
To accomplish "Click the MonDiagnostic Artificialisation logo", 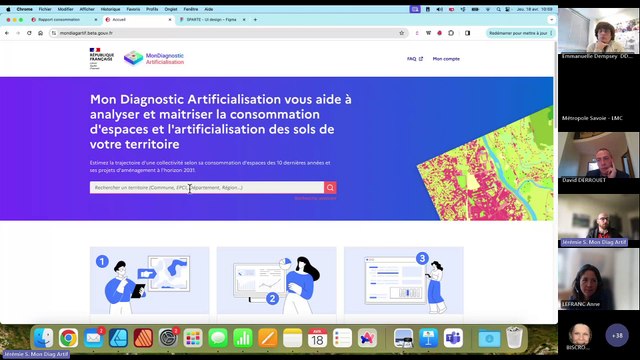I will 154,58.
